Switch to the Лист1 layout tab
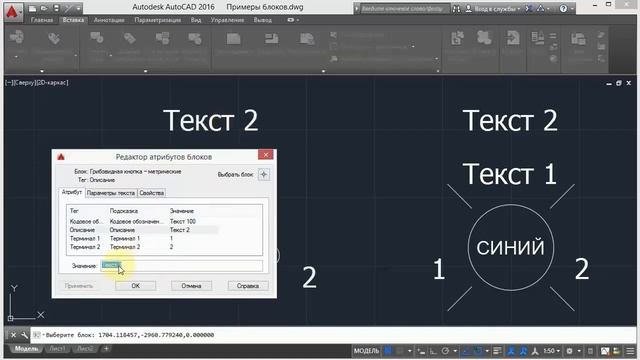The height and width of the screenshot is (360, 640). 57,349
